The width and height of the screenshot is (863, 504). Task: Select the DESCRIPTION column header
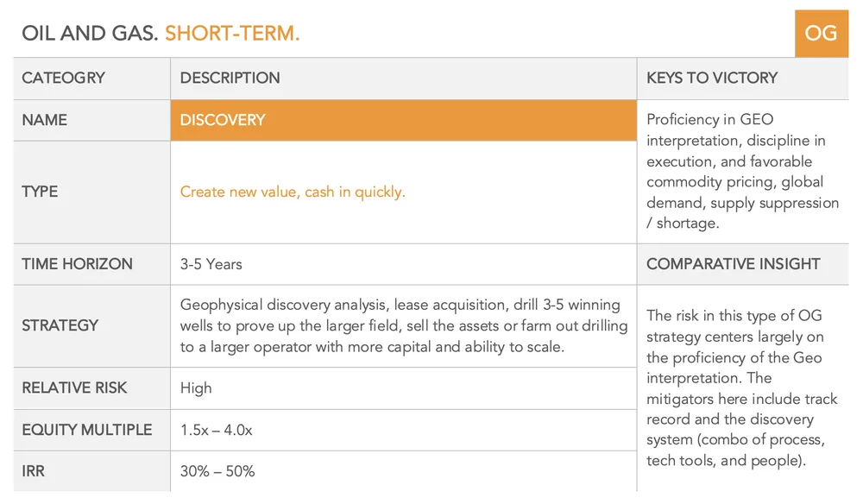(230, 78)
